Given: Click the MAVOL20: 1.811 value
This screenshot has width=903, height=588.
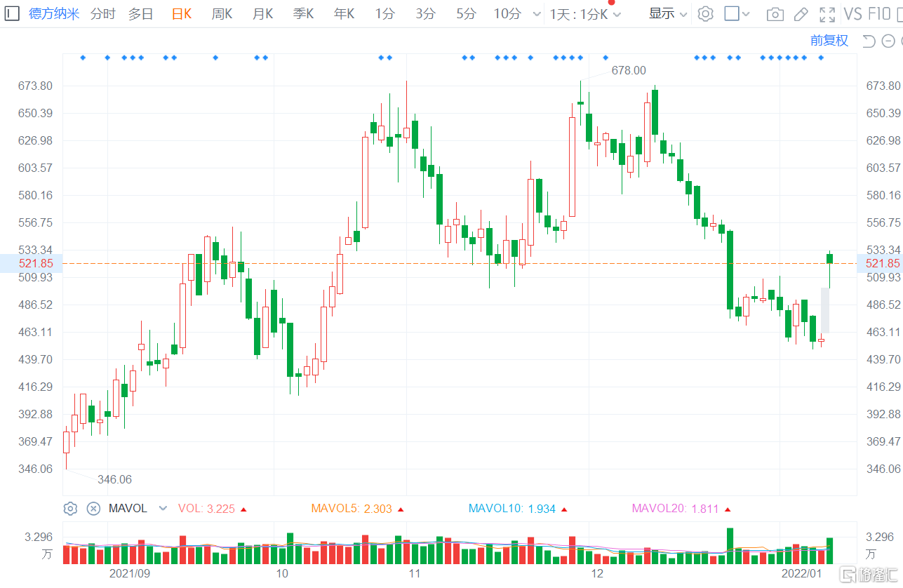Looking at the screenshot, I should tap(676, 509).
